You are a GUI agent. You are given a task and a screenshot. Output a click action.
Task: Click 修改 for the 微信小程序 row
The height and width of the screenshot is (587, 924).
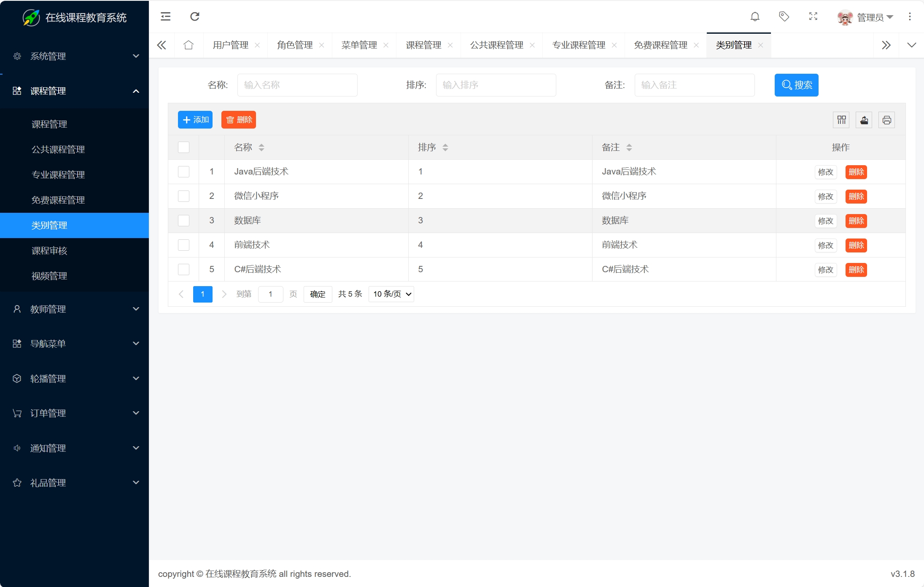pyautogui.click(x=825, y=196)
